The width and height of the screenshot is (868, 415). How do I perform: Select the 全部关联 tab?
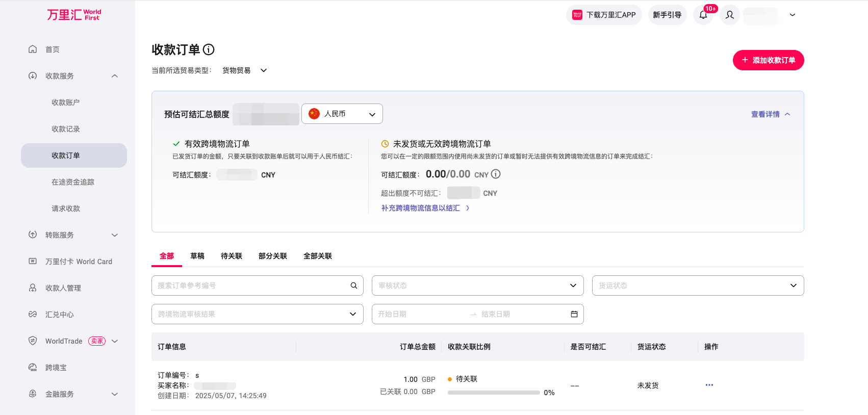(317, 256)
